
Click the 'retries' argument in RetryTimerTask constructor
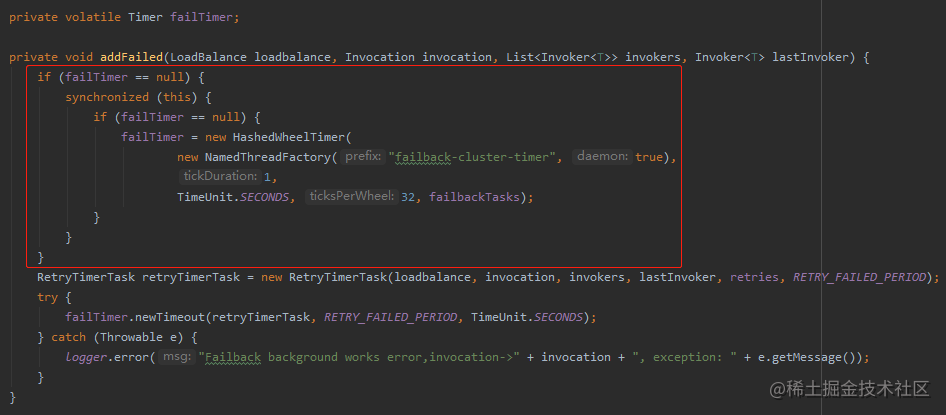754,277
